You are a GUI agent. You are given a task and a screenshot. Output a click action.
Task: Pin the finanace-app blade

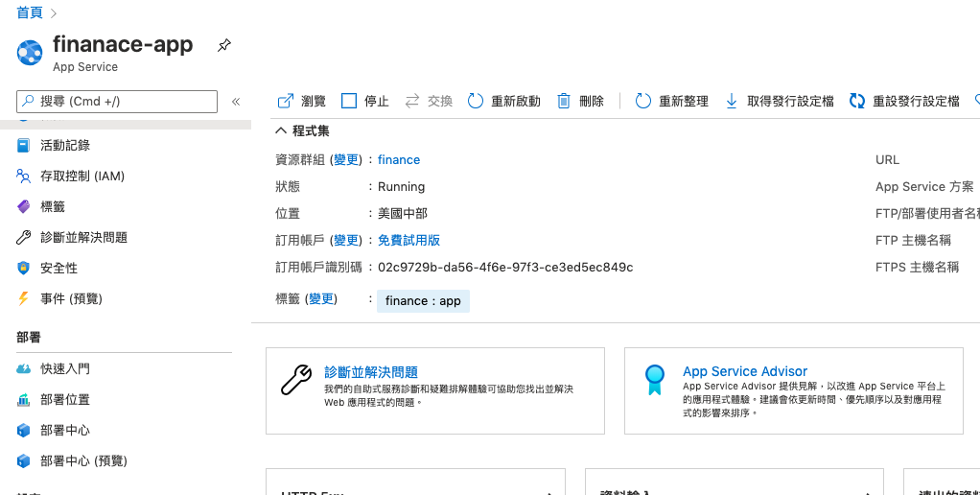[x=223, y=46]
